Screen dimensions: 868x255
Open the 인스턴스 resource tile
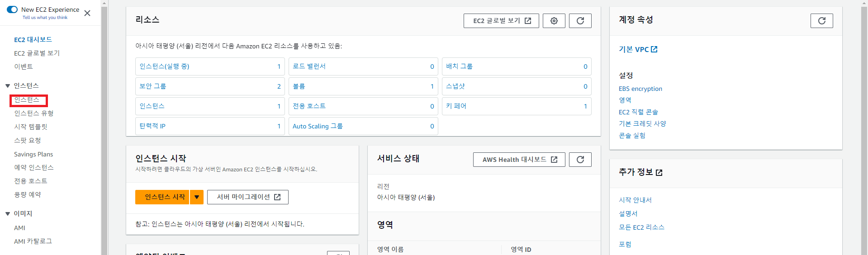tap(210, 106)
